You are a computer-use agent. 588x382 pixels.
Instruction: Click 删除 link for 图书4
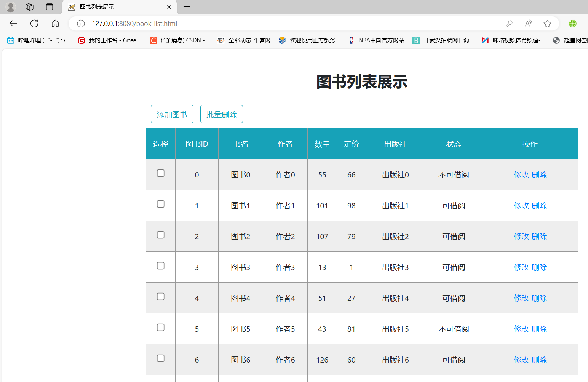click(x=539, y=298)
